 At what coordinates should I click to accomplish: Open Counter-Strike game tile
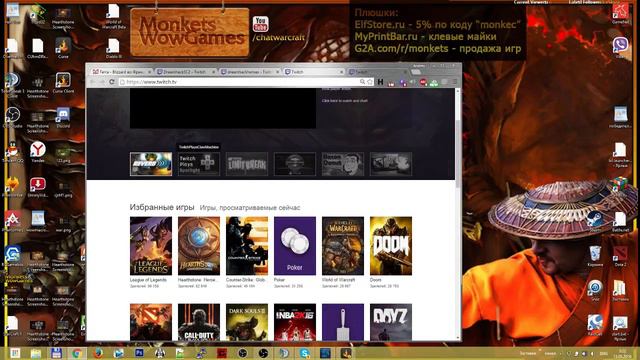tap(247, 246)
